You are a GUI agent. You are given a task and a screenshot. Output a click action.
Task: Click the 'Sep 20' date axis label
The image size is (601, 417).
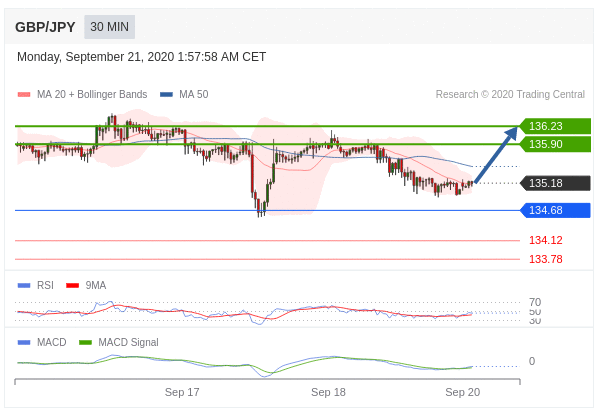tap(463, 392)
